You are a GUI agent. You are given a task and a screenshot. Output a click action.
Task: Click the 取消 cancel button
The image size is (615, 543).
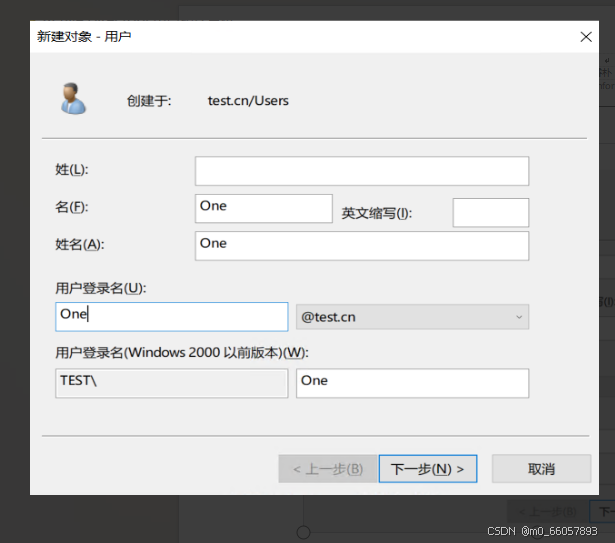[x=541, y=468]
